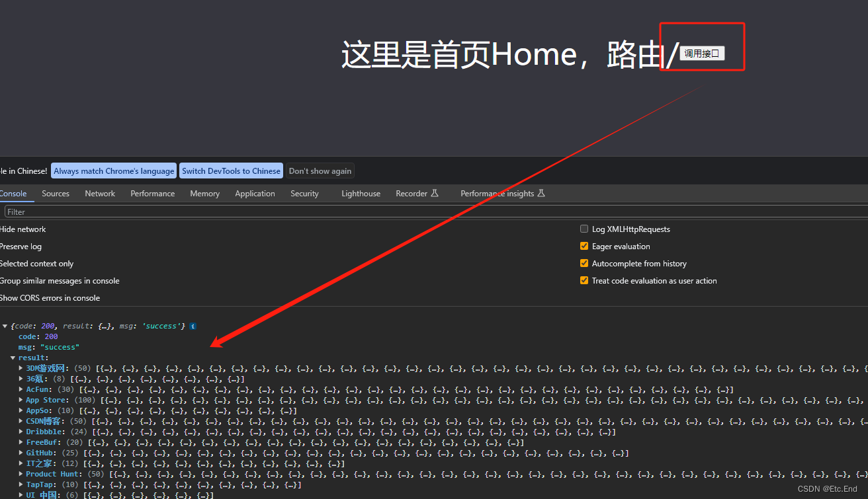Expand the 3DM游戏网 array
The width and height of the screenshot is (868, 499).
pos(21,368)
